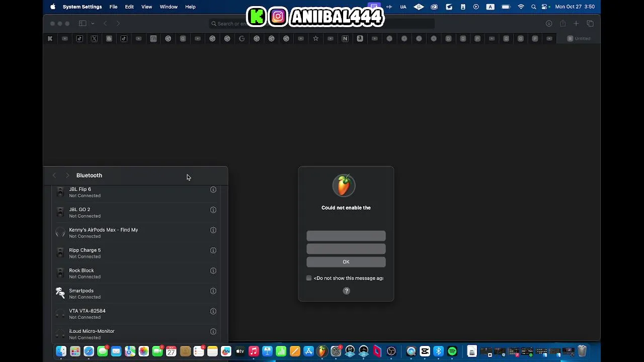Open OBS from the Dock
Image resolution: width=644 pixels, height=362 pixels.
pyautogui.click(x=391, y=351)
